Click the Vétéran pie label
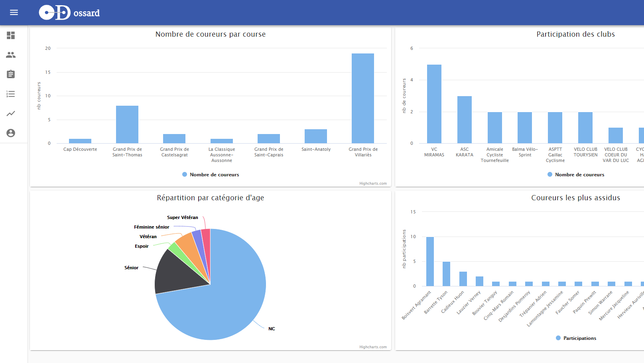 pyautogui.click(x=148, y=237)
